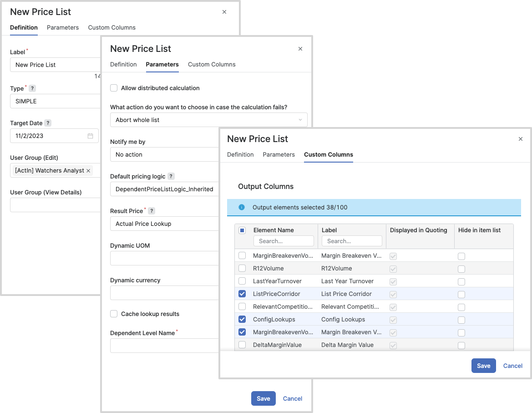Click the Element Name search field
The image size is (532, 413).
pos(284,241)
